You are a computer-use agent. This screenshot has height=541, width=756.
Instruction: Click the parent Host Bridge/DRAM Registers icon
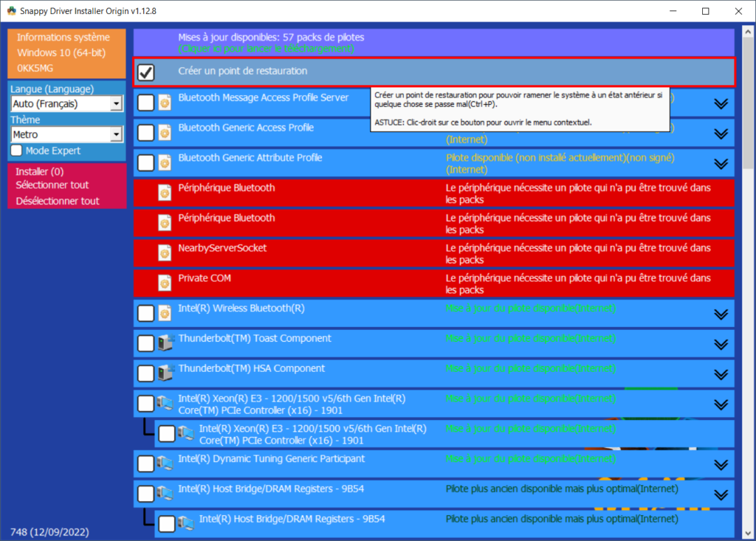(x=165, y=493)
